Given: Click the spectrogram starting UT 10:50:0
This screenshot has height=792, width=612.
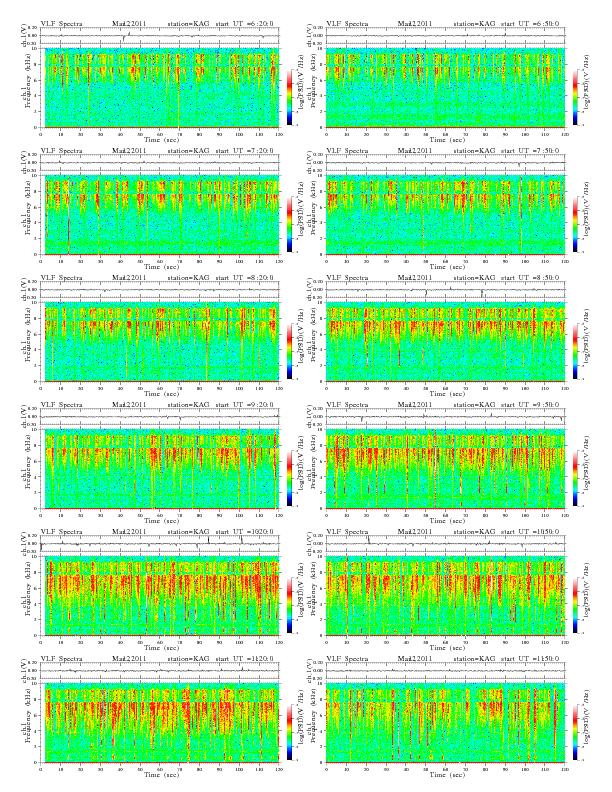Looking at the screenshot, I should (x=445, y=596).
